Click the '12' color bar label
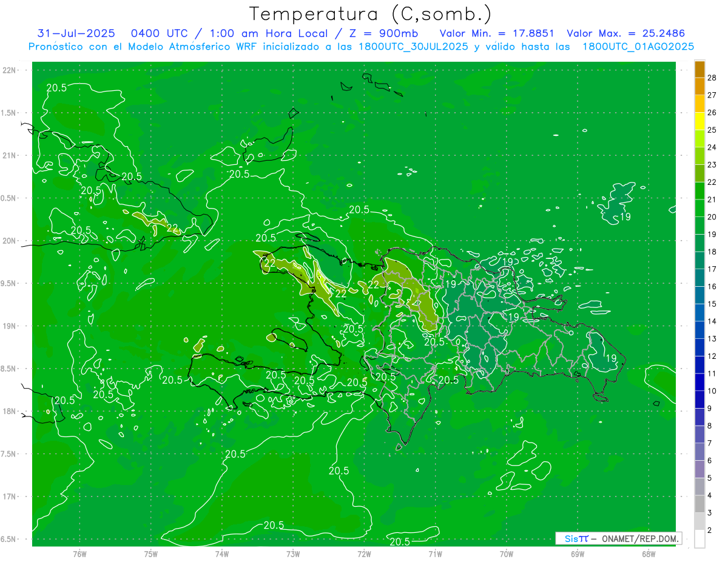Viewport: 728px width, 562px height. coord(712,356)
